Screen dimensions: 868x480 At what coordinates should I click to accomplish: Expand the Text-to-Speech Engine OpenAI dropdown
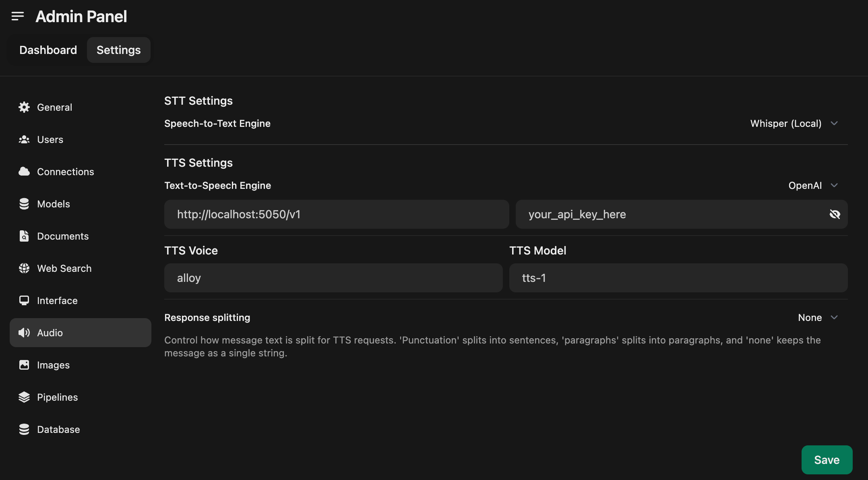pyautogui.click(x=812, y=185)
